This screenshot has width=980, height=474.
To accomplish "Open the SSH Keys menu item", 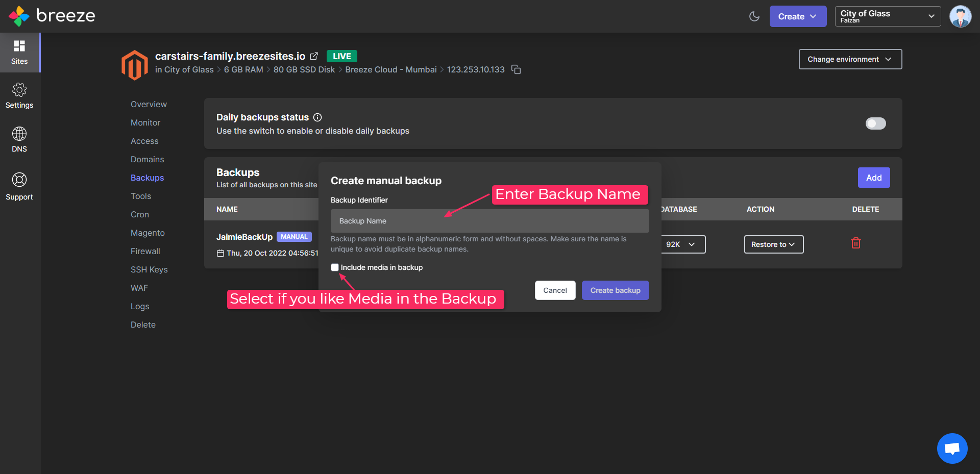I will pos(149,269).
